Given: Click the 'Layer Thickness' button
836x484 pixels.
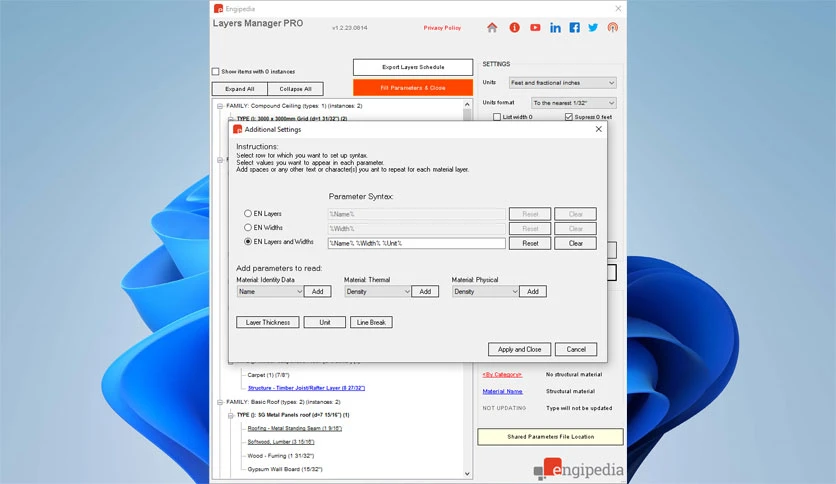Looking at the screenshot, I should click(x=268, y=322).
